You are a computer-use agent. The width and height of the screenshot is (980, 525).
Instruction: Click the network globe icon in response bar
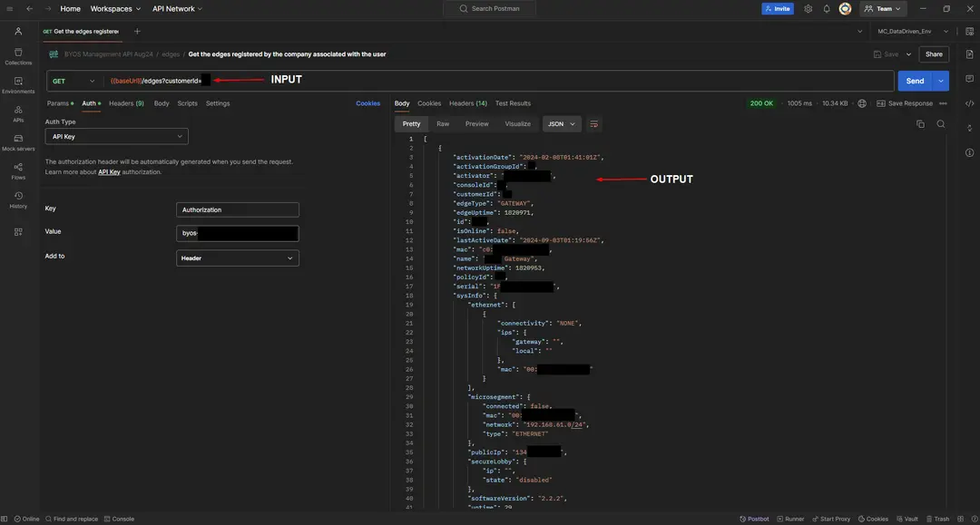[x=862, y=103]
